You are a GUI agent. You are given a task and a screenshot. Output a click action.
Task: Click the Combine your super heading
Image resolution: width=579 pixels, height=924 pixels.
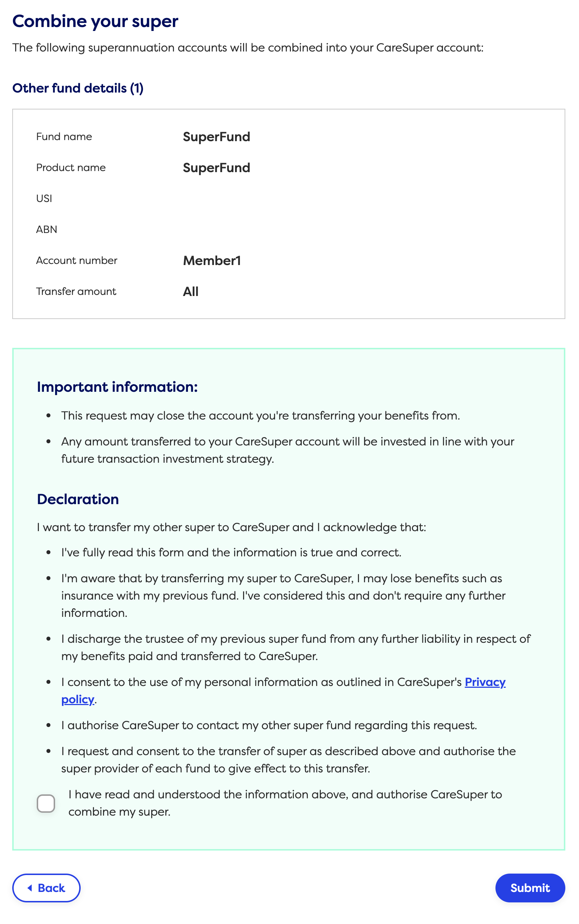point(95,21)
